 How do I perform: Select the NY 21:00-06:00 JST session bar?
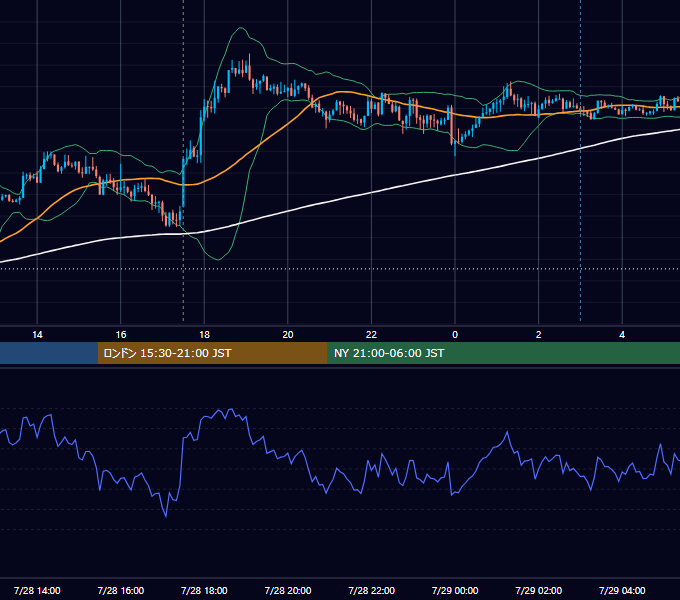tap(503, 353)
